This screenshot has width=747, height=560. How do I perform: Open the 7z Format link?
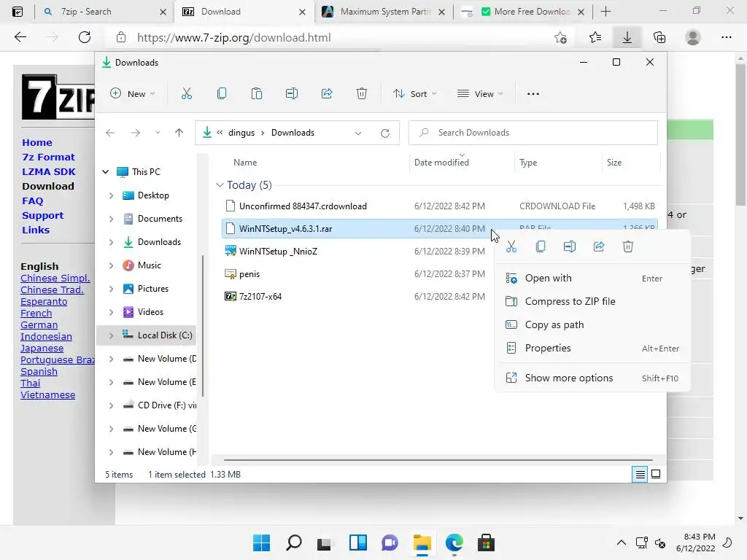coord(48,157)
